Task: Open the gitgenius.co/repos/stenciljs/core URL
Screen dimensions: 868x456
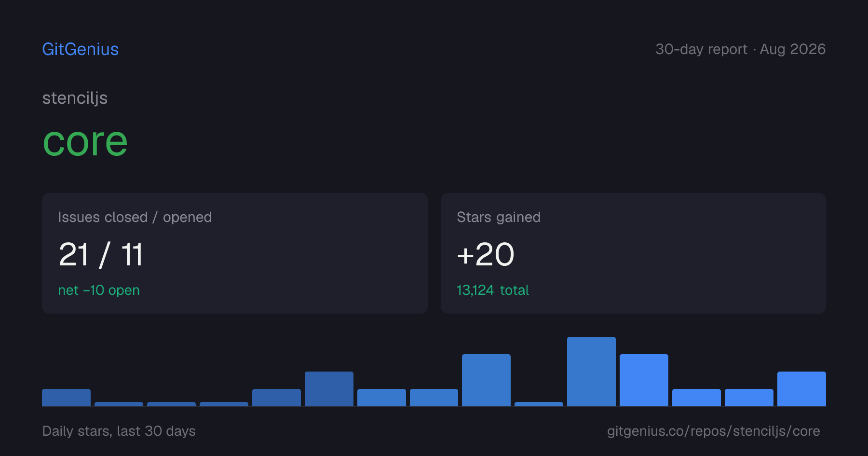Action: (713, 431)
